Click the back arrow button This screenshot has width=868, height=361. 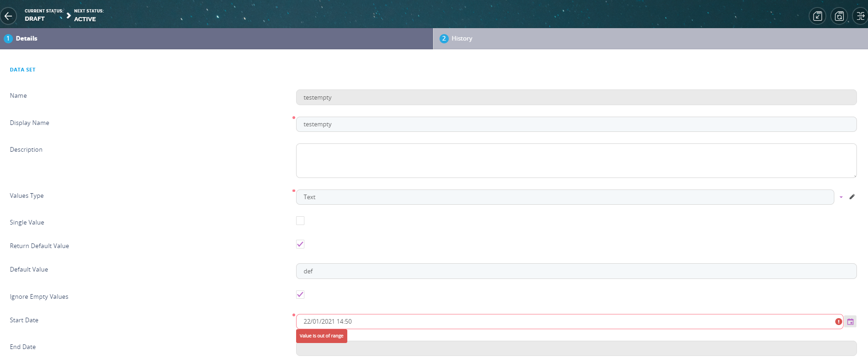8,16
